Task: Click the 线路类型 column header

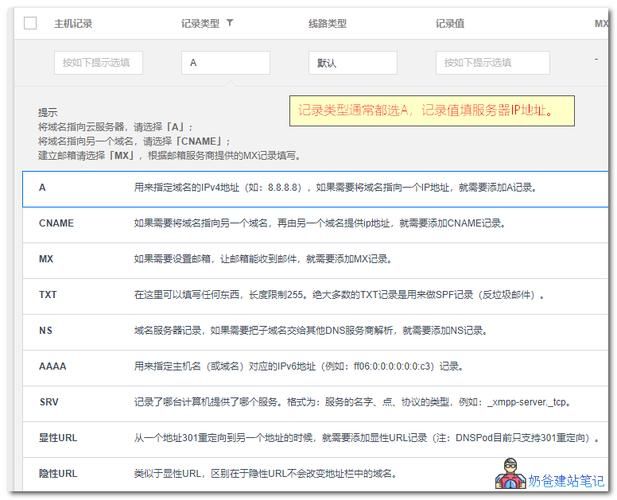Action: 327,24
